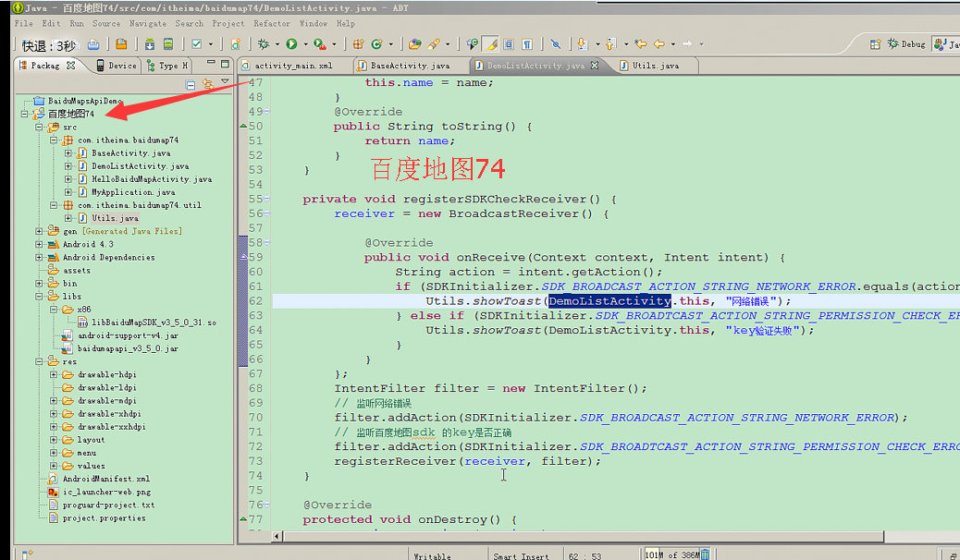The image size is (960, 560).
Task: Toggle Show Whitespace Characters pilcrow button
Action: 527,44
